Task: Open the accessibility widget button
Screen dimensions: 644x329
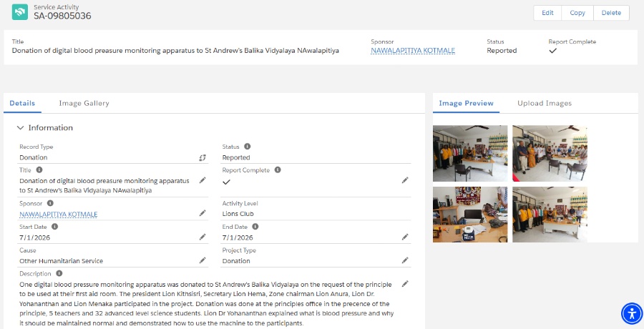Action: (x=632, y=314)
